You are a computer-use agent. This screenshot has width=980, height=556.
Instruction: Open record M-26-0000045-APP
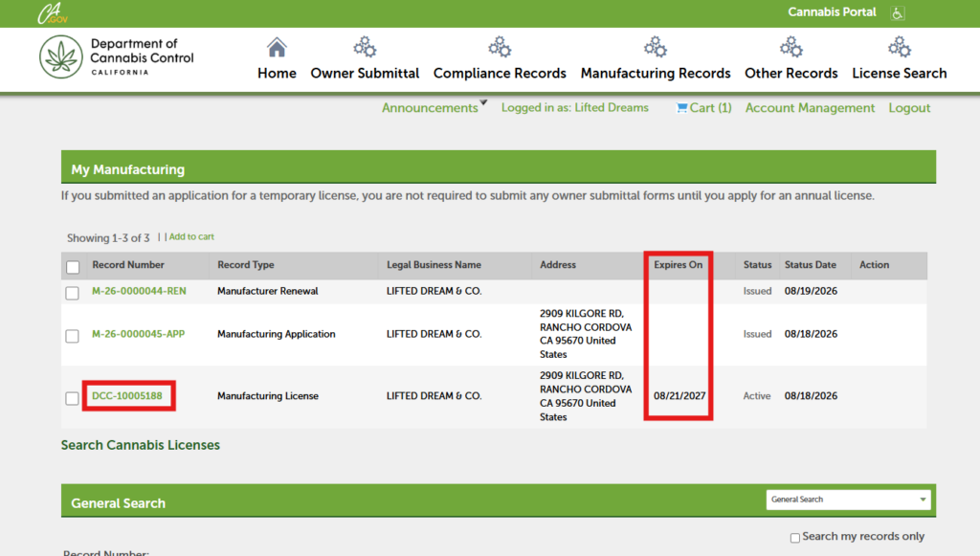[138, 334]
